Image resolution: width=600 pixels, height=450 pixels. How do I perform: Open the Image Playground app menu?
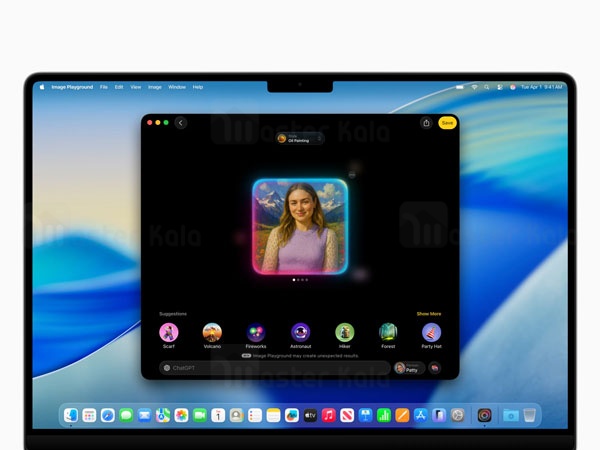coord(72,87)
